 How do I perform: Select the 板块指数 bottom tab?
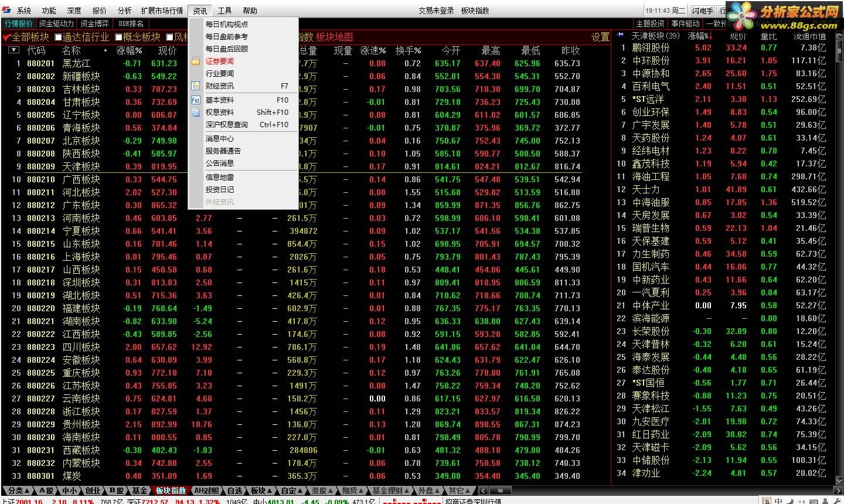coord(170,491)
